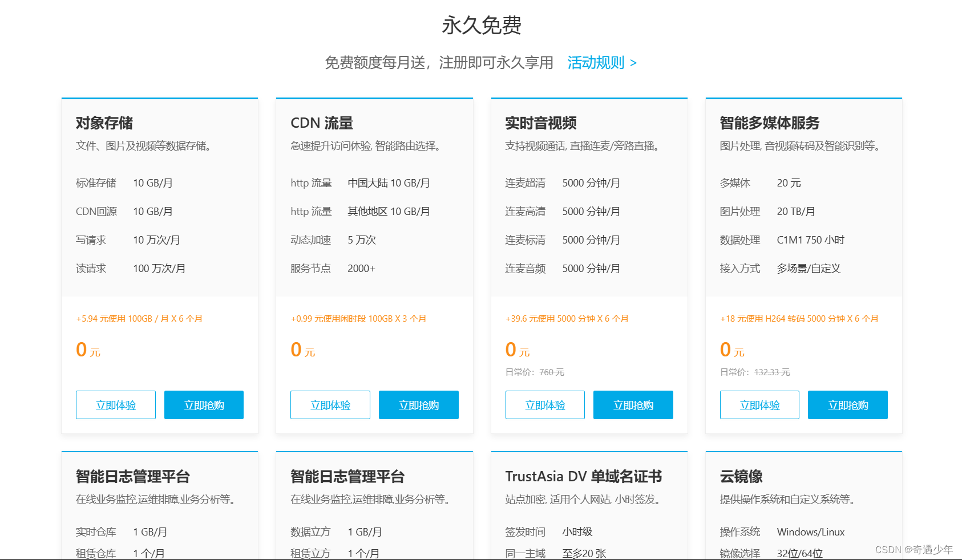Click the 提供操作系统和自定义系统等 description
Image resolution: width=962 pixels, height=560 pixels.
(789, 500)
